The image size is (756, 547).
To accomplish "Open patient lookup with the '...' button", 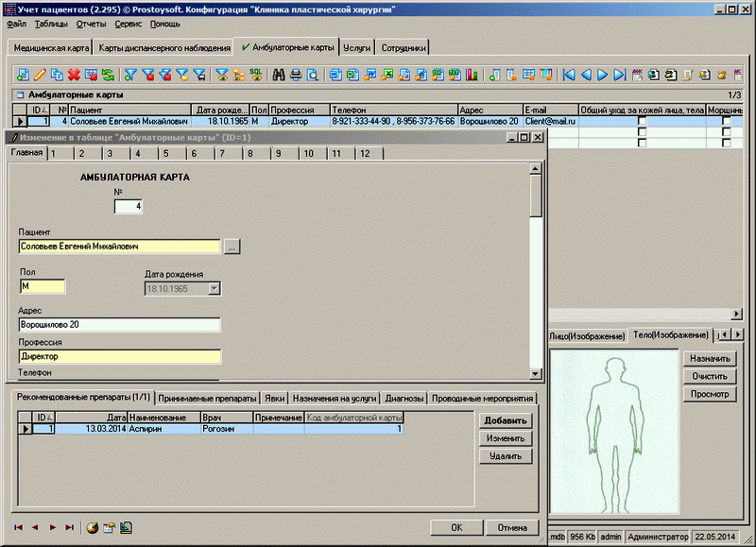I will tap(232, 247).
